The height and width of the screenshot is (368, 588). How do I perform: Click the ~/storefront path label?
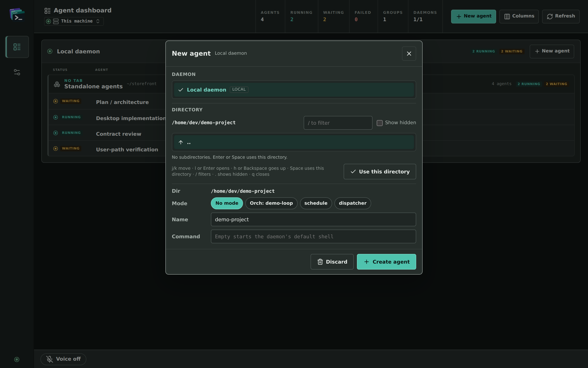142,84
